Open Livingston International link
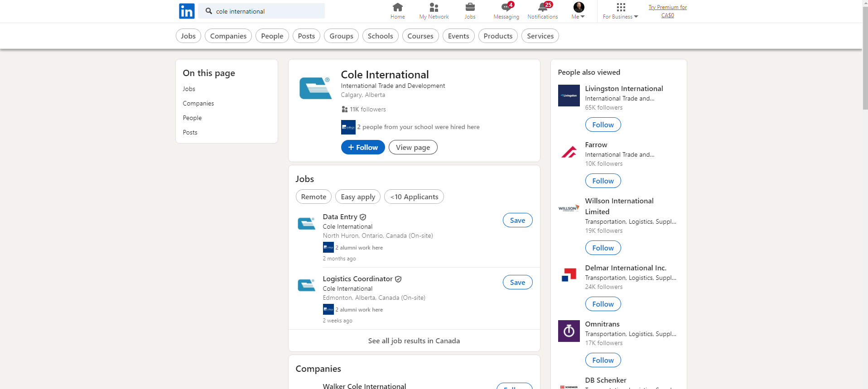 pos(624,89)
